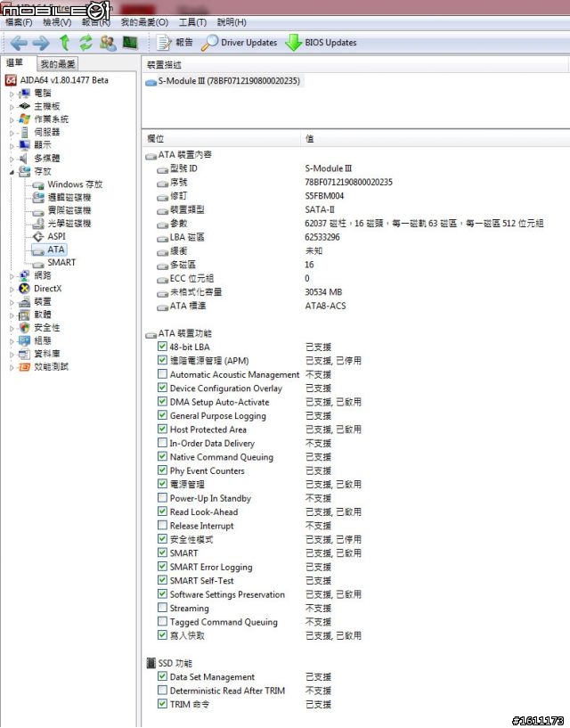Viewport: 570px width, 728px height.
Task: Select the SMART tree item in sidebar
Action: [x=54, y=262]
